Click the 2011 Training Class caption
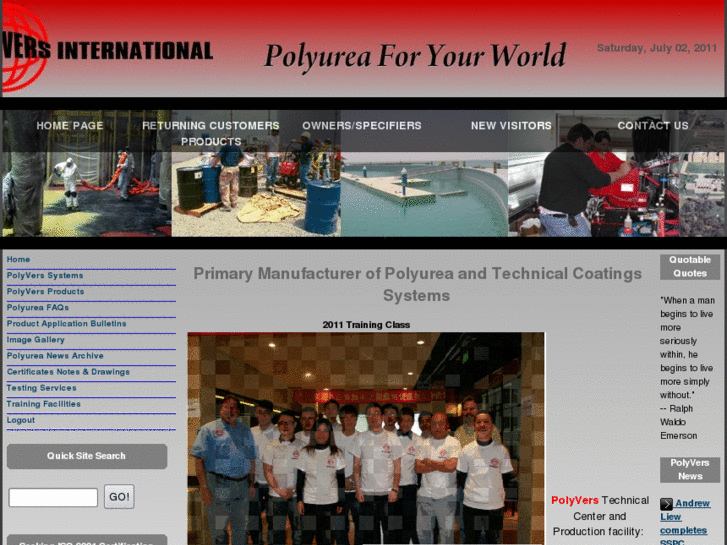Image resolution: width=727 pixels, height=545 pixels. (x=366, y=325)
